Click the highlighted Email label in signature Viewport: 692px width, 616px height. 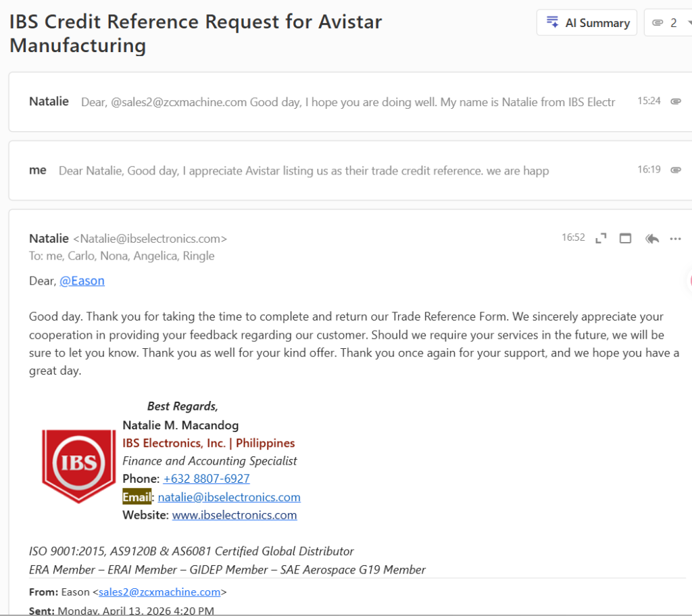[x=137, y=497]
